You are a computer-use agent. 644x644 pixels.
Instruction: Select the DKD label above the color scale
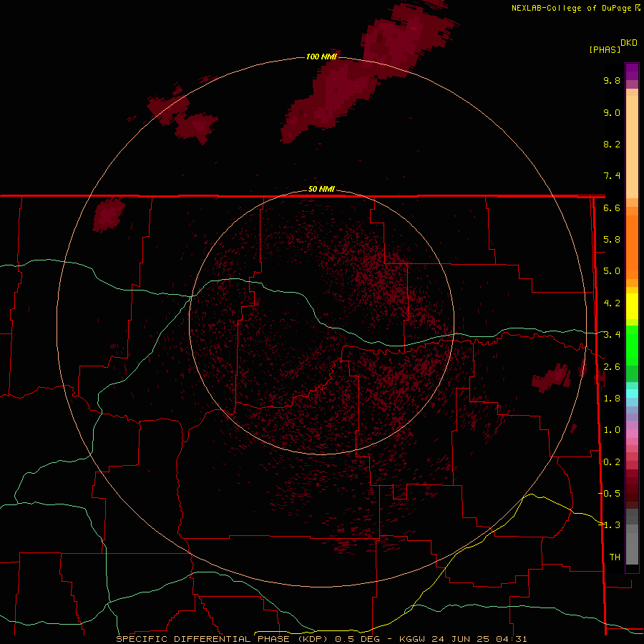pyautogui.click(x=628, y=43)
